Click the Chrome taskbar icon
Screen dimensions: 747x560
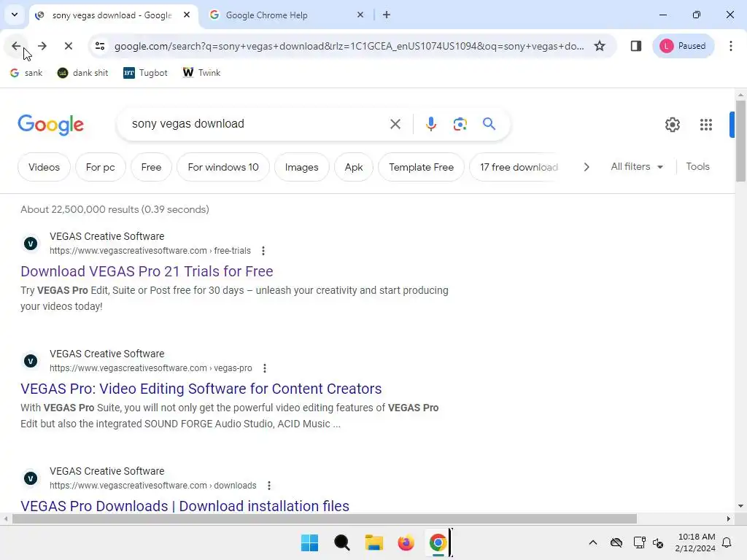(438, 542)
